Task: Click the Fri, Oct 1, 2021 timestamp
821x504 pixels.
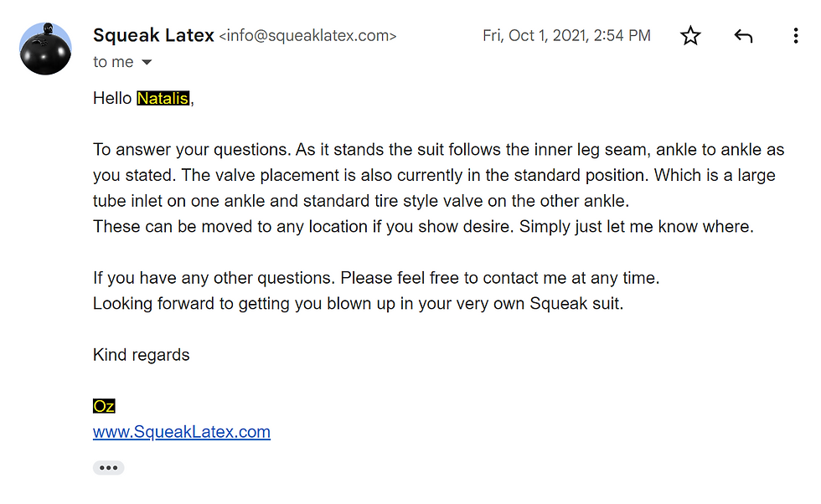Action: point(566,36)
